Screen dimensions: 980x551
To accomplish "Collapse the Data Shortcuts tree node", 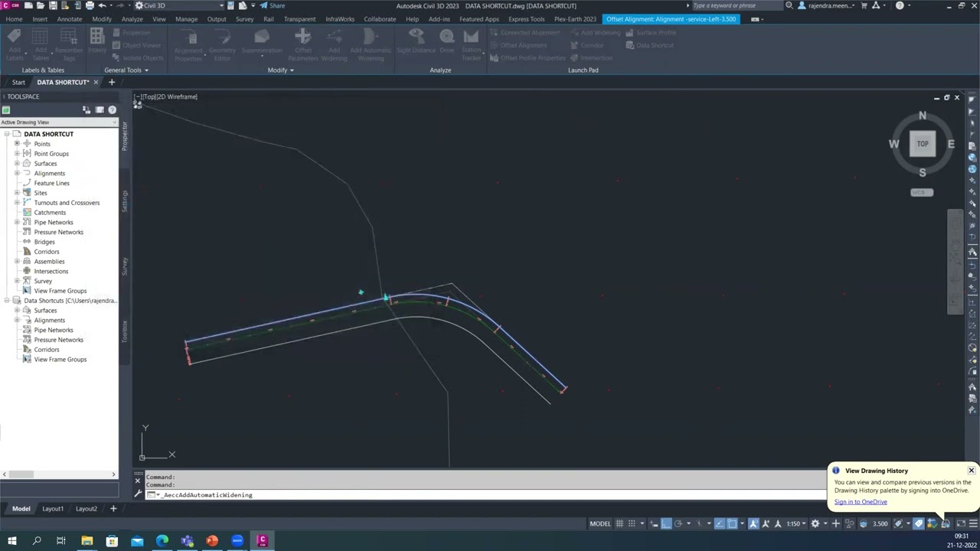I will pyautogui.click(x=7, y=300).
